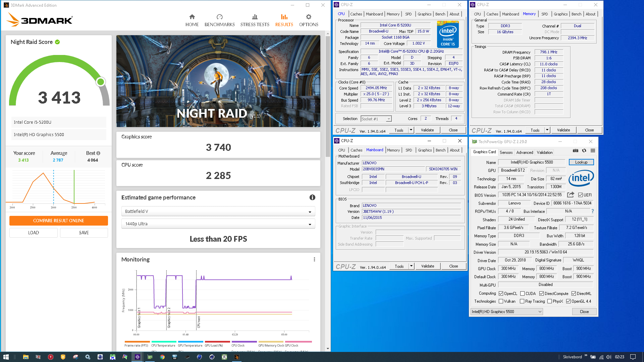Open SPD tab in CPU-Z Memory window
644x362 pixels.
click(544, 14)
